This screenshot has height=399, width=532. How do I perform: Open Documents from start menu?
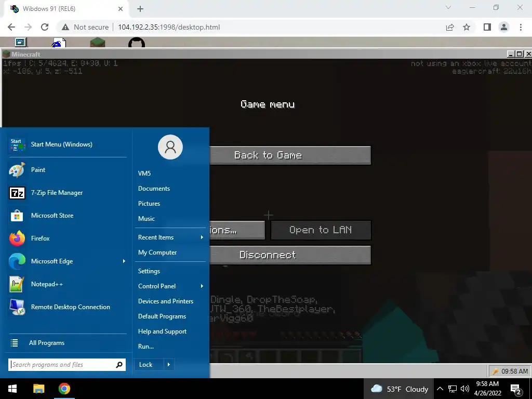click(x=154, y=188)
